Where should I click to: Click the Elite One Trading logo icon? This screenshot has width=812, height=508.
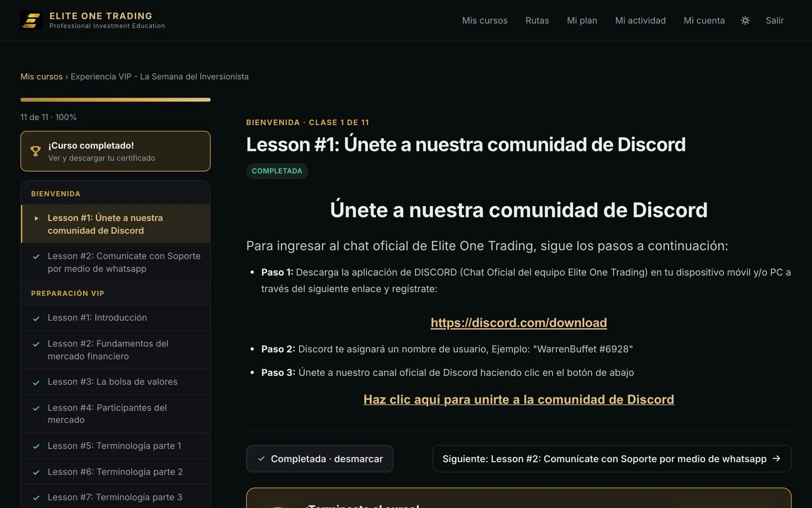coord(31,20)
